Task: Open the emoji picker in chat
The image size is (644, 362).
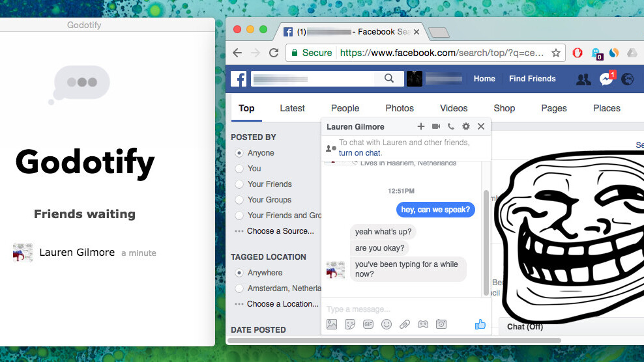Action: (x=387, y=324)
